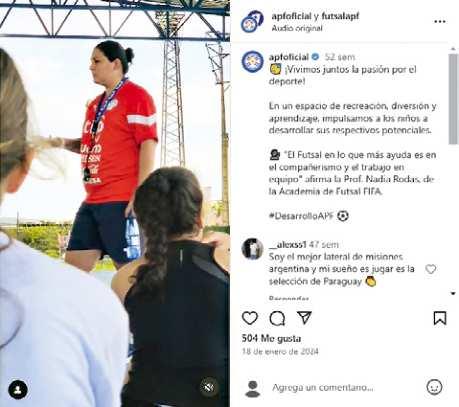
Task: Open apfoficial username in caption
Action: (x=289, y=57)
